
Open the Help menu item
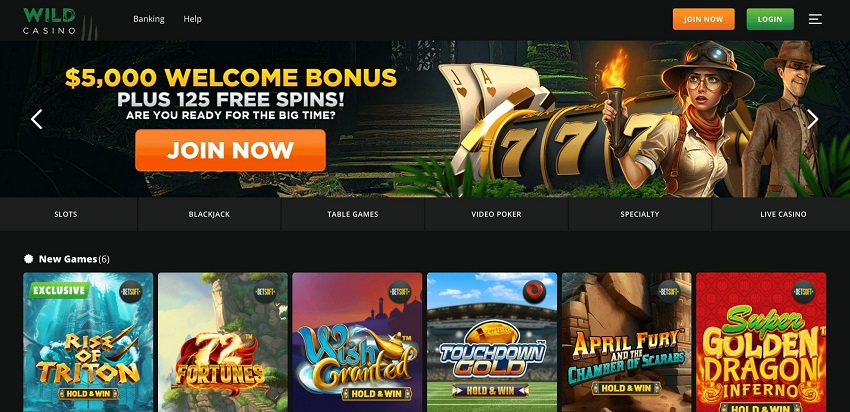pyautogui.click(x=192, y=19)
